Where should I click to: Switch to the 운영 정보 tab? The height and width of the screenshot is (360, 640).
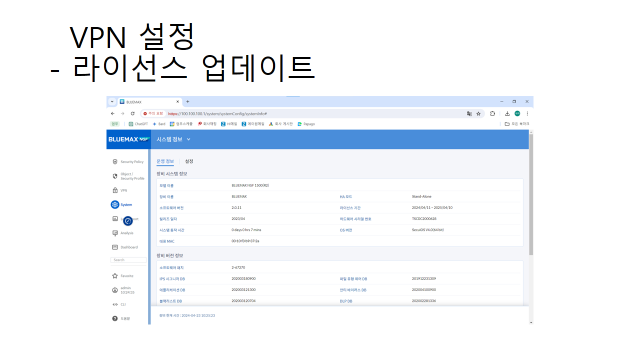165,161
